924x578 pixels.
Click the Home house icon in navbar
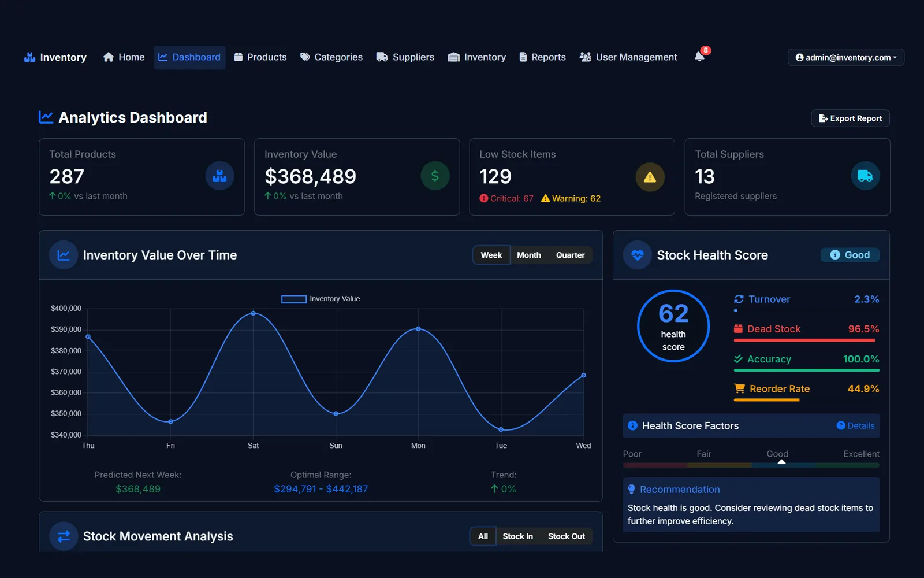[x=108, y=57]
